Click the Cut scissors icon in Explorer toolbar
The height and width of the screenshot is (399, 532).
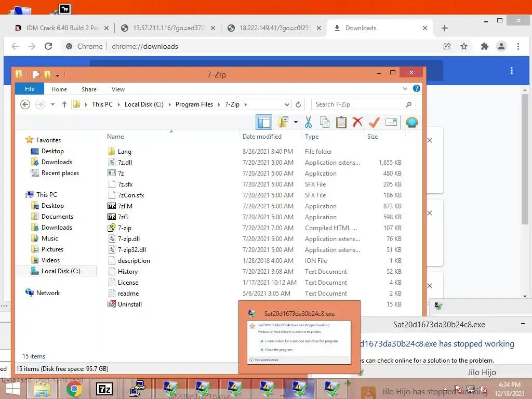[x=308, y=122]
